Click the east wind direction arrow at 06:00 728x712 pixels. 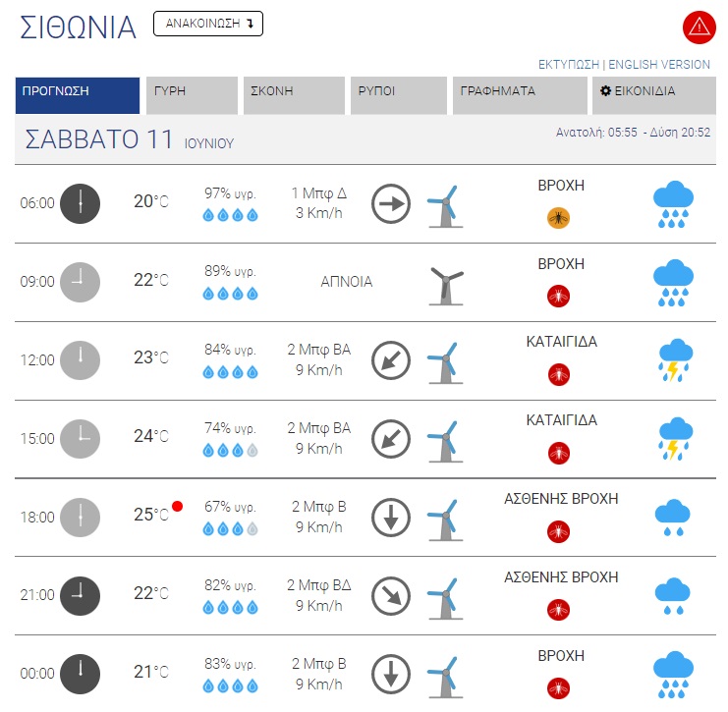(390, 203)
